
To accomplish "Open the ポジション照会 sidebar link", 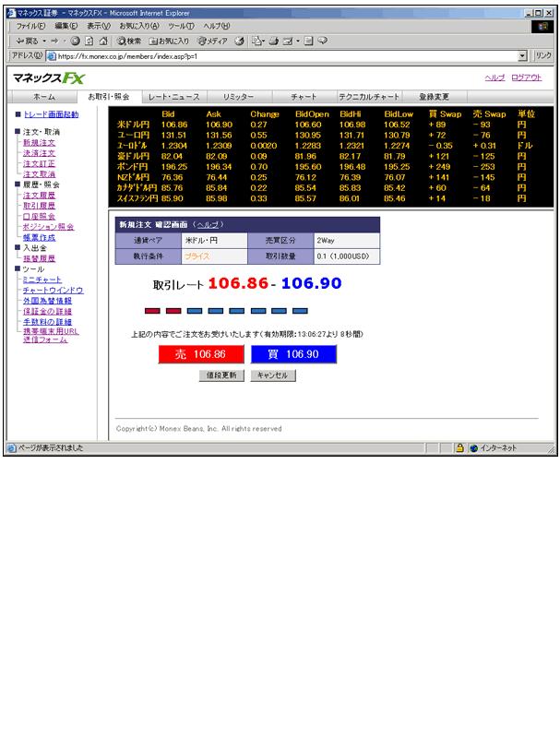I will coord(49,227).
